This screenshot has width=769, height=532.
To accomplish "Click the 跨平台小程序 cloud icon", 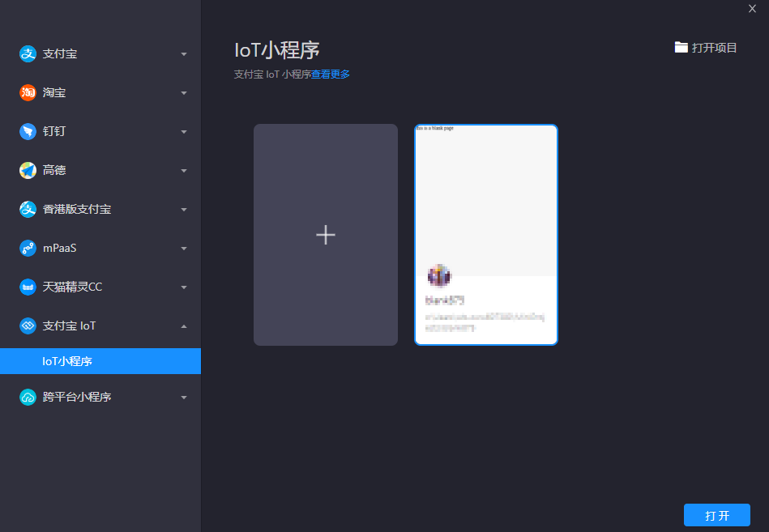I will pos(28,397).
